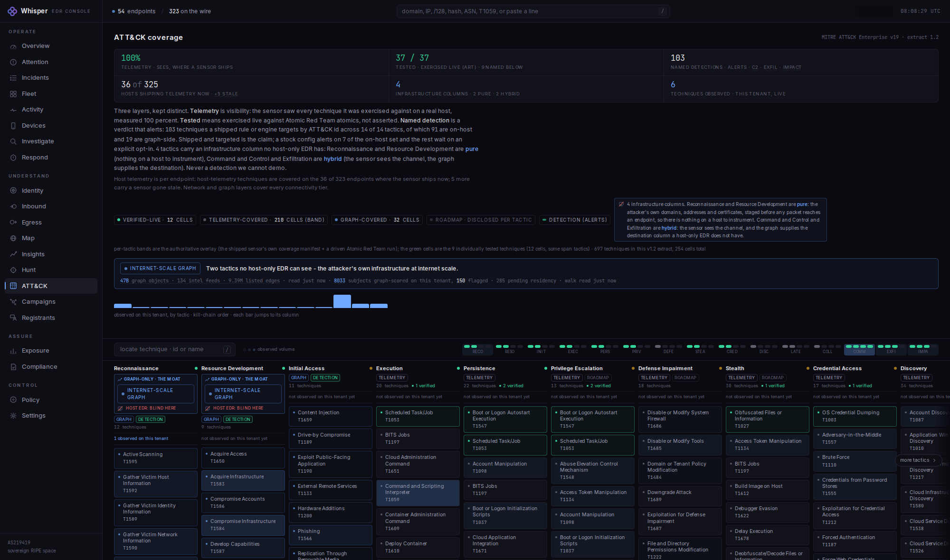Jump to the RECO tactic tab
Image resolution: width=950 pixels, height=560 pixels.
click(478, 349)
